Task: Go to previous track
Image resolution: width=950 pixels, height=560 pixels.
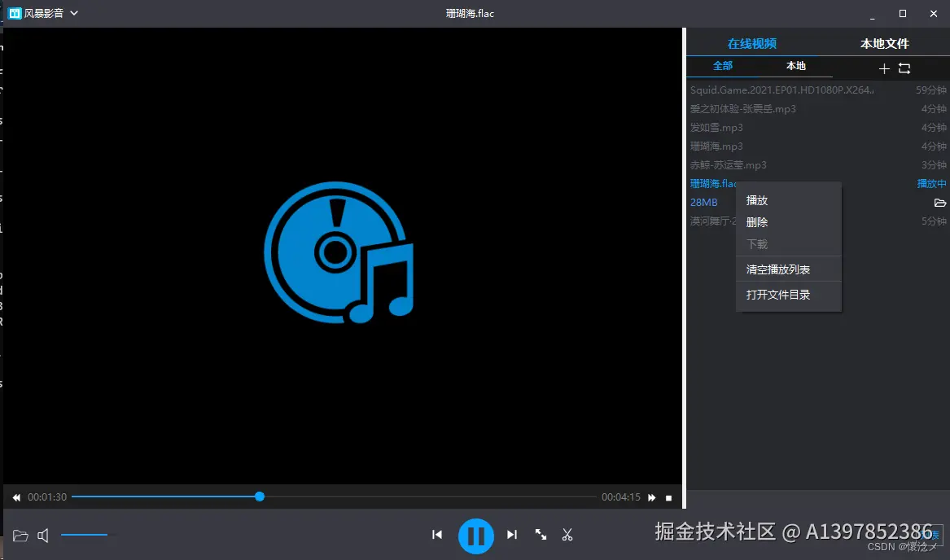Action: coord(437,535)
